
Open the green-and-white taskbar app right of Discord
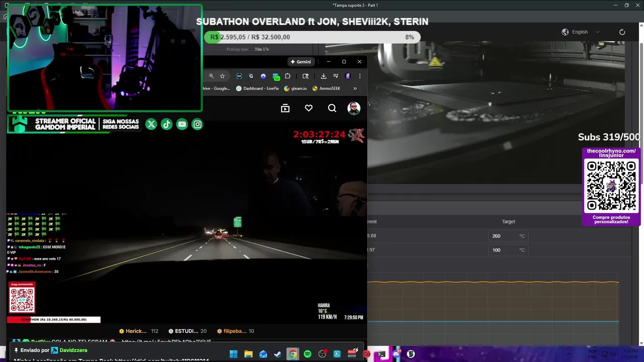click(411, 354)
